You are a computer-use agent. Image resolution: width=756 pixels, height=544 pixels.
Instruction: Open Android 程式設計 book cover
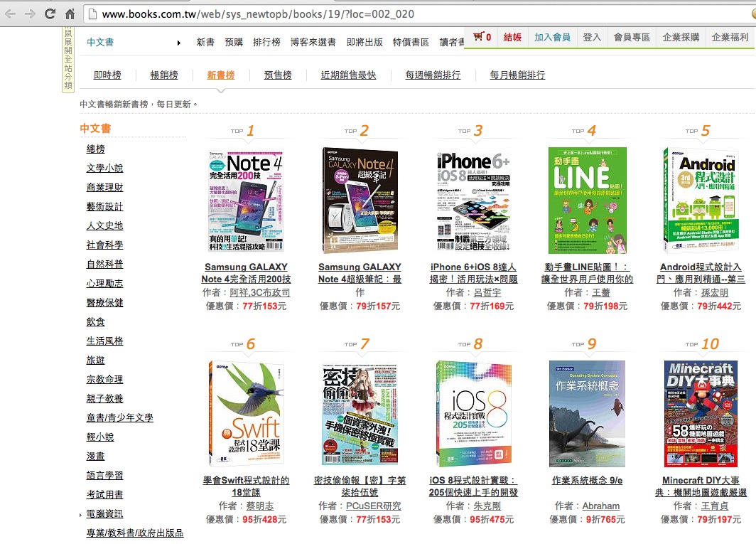pyautogui.click(x=701, y=201)
